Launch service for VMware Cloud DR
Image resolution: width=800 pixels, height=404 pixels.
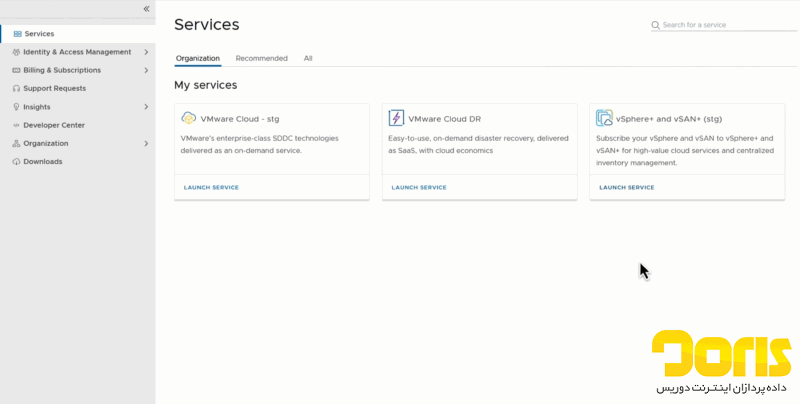pyautogui.click(x=419, y=188)
